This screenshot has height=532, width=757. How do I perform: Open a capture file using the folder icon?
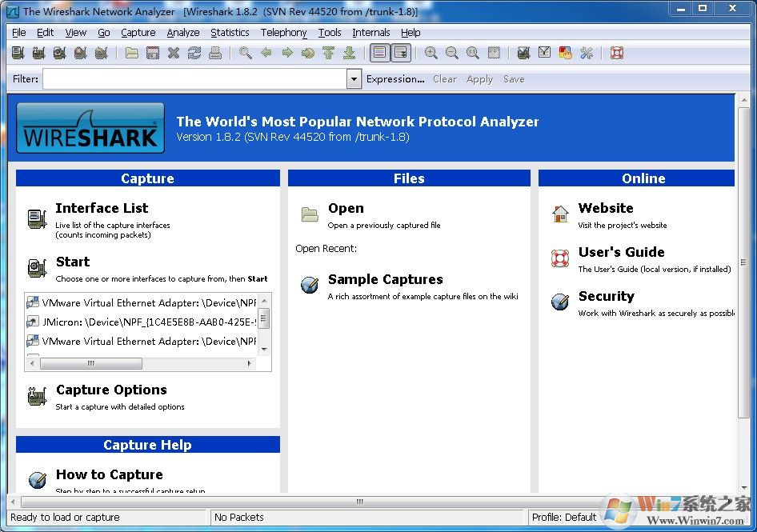[x=131, y=52]
